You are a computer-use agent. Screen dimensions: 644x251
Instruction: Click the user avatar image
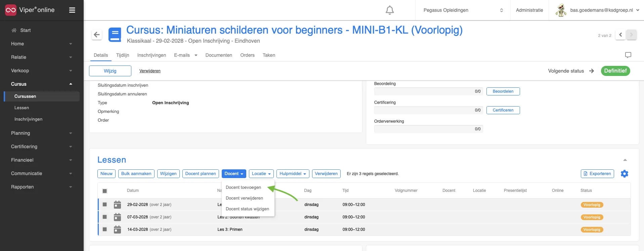561,10
